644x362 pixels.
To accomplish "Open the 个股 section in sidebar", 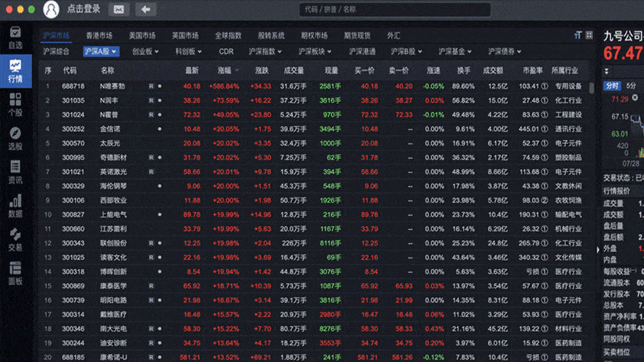I will (15, 104).
